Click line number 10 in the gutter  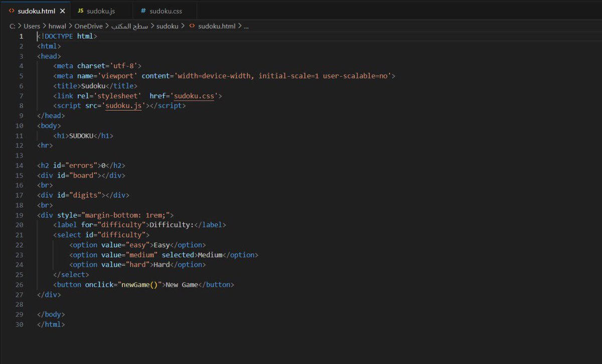[20, 125]
